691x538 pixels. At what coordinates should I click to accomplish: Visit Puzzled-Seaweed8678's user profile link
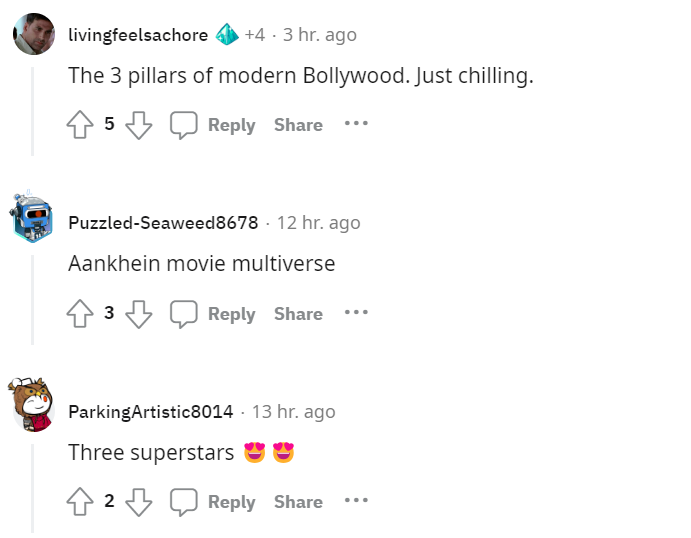point(163,223)
